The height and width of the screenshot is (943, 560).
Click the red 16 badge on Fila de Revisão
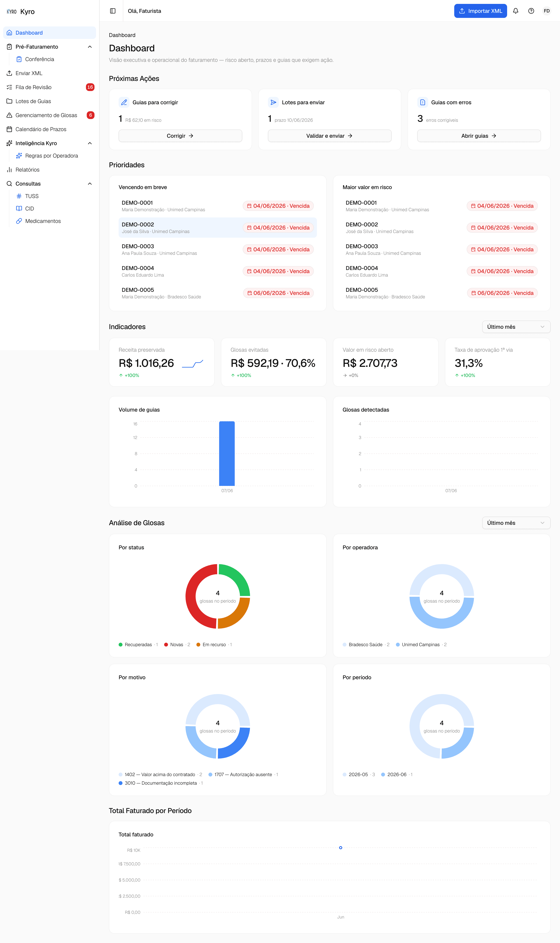pos(90,87)
